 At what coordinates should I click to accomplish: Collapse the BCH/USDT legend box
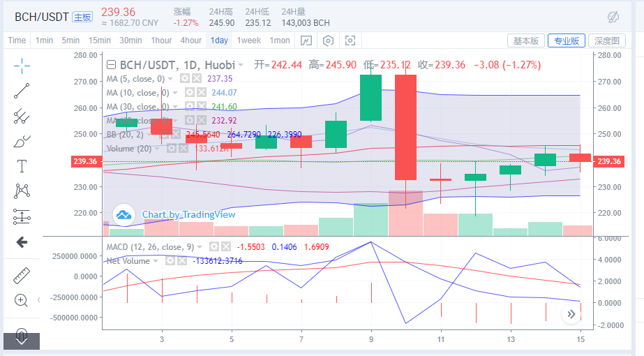111,65
